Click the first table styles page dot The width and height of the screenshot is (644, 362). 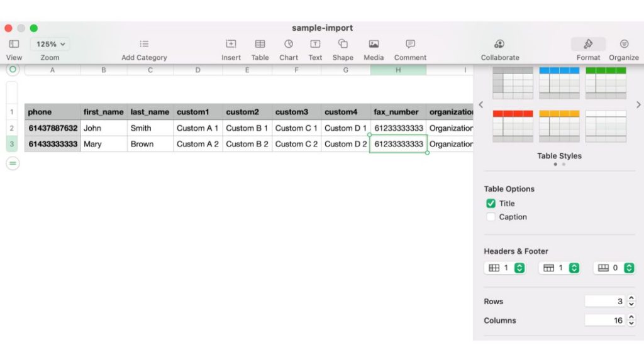(555, 164)
